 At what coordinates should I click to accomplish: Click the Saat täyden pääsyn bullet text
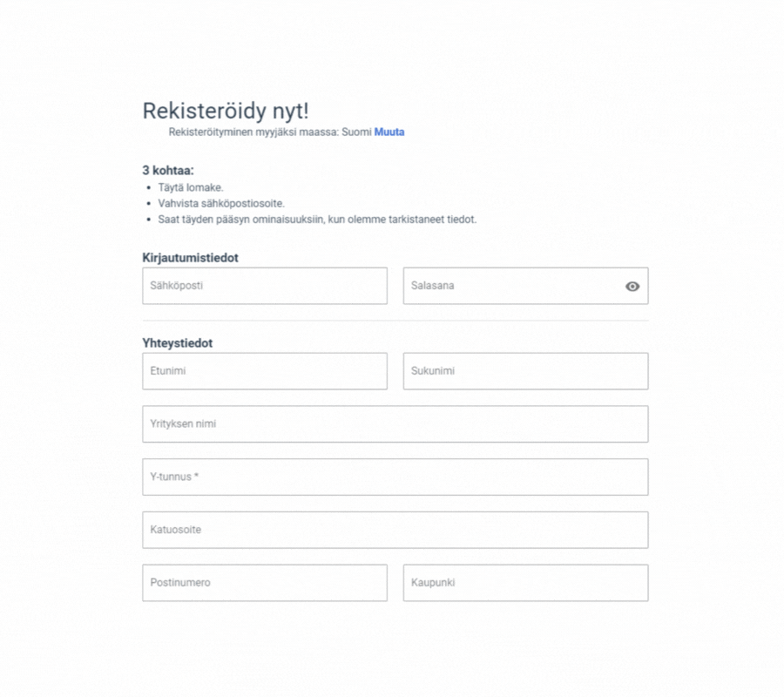[317, 220]
